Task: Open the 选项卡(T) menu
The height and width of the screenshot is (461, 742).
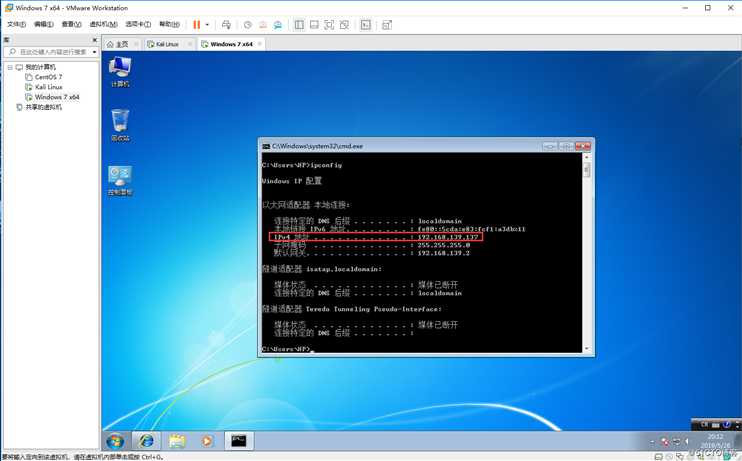Action: (x=138, y=24)
